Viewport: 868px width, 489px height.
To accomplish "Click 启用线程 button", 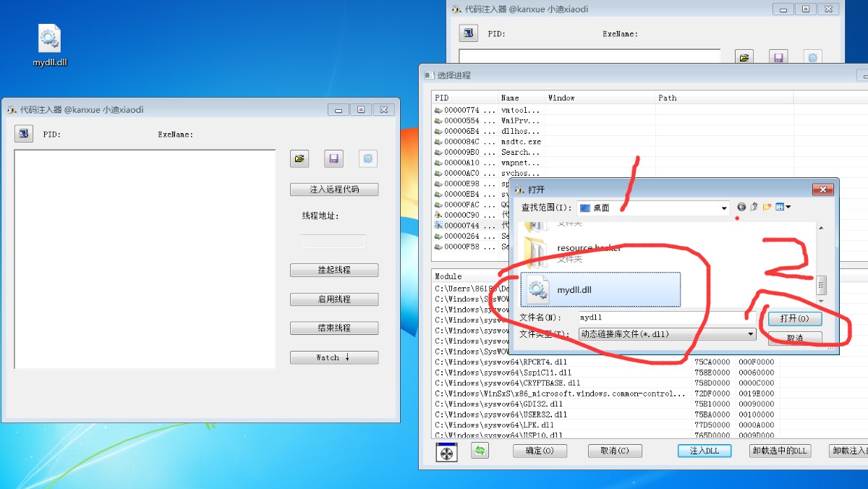I will pos(334,299).
